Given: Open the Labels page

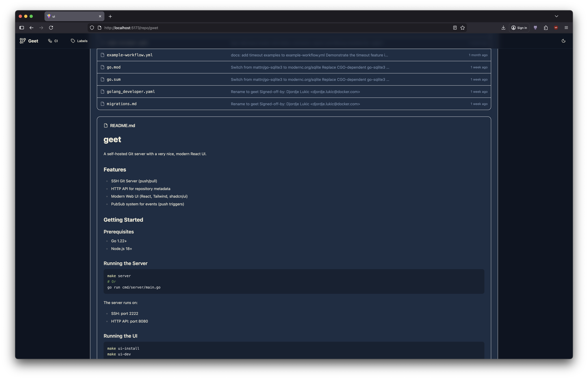Looking at the screenshot, I should click(x=82, y=41).
